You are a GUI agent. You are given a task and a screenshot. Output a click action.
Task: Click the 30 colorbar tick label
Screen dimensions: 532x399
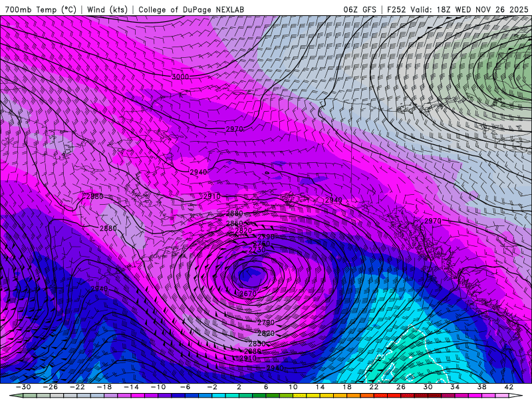coord(428,387)
